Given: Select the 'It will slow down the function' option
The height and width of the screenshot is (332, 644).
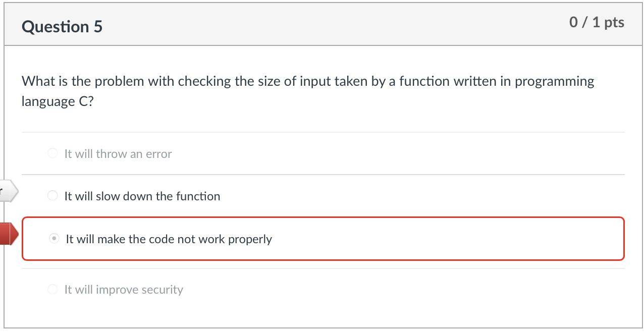Looking at the screenshot, I should coord(52,195).
